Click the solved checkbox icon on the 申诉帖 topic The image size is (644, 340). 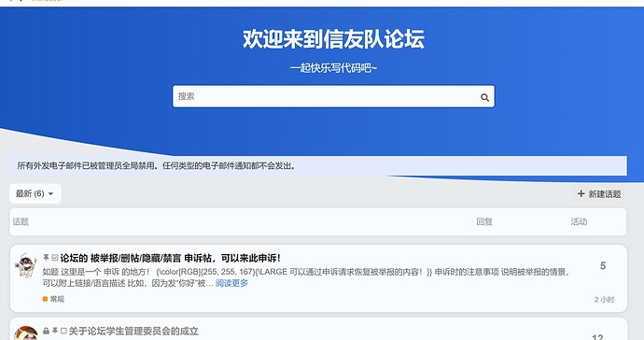pos(55,258)
